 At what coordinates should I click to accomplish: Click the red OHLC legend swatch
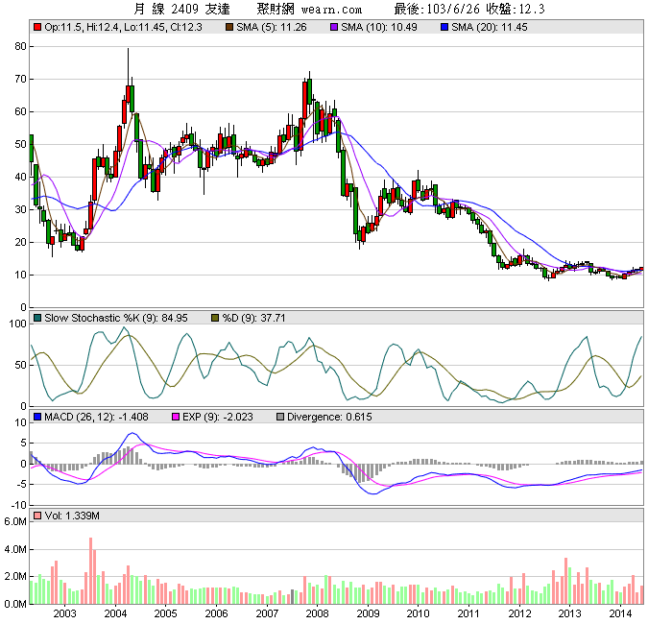(x=37, y=27)
